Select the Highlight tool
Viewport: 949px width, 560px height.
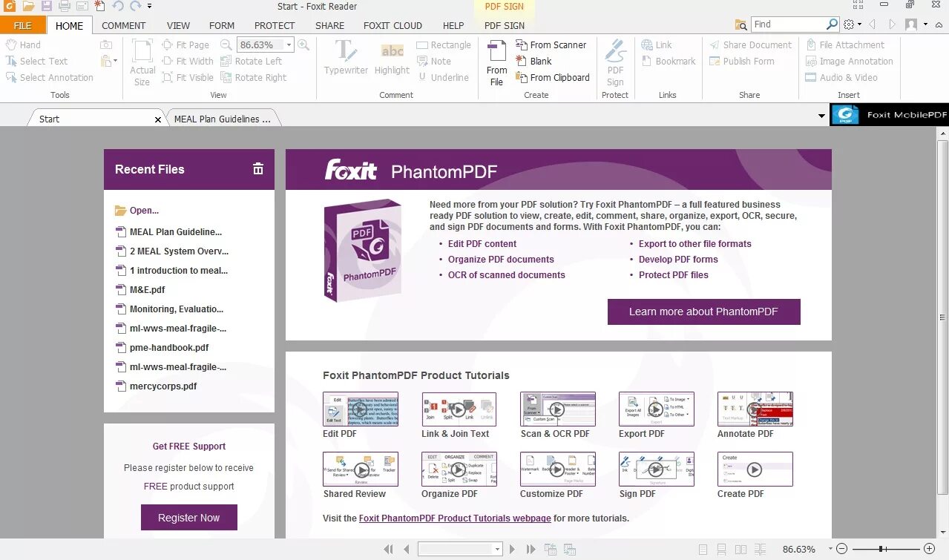(x=392, y=58)
